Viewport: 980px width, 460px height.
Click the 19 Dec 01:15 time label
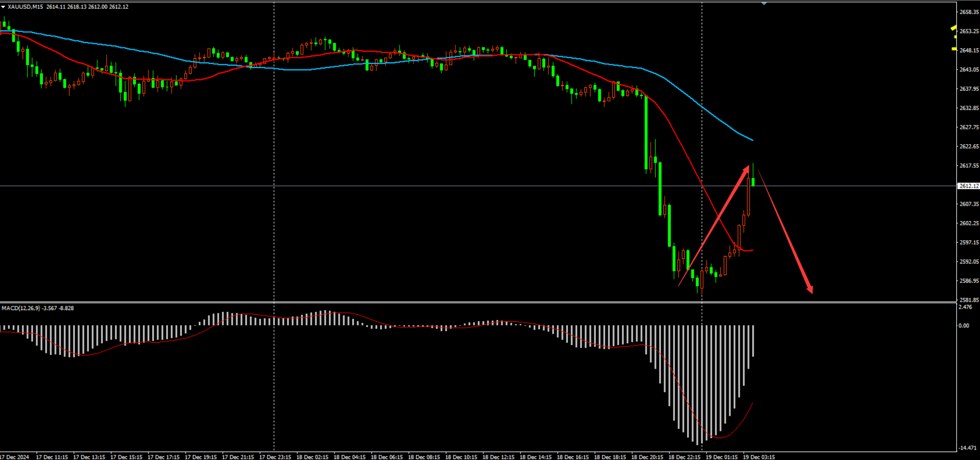721,457
